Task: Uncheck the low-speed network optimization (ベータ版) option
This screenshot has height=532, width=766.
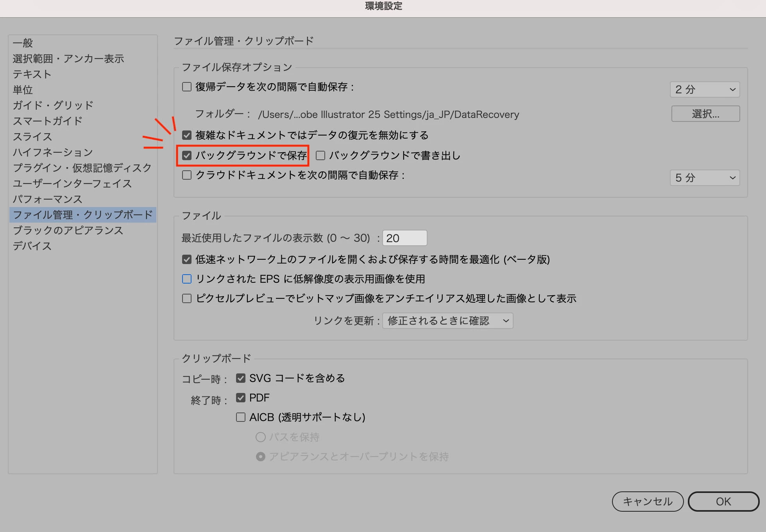Action: click(x=187, y=259)
